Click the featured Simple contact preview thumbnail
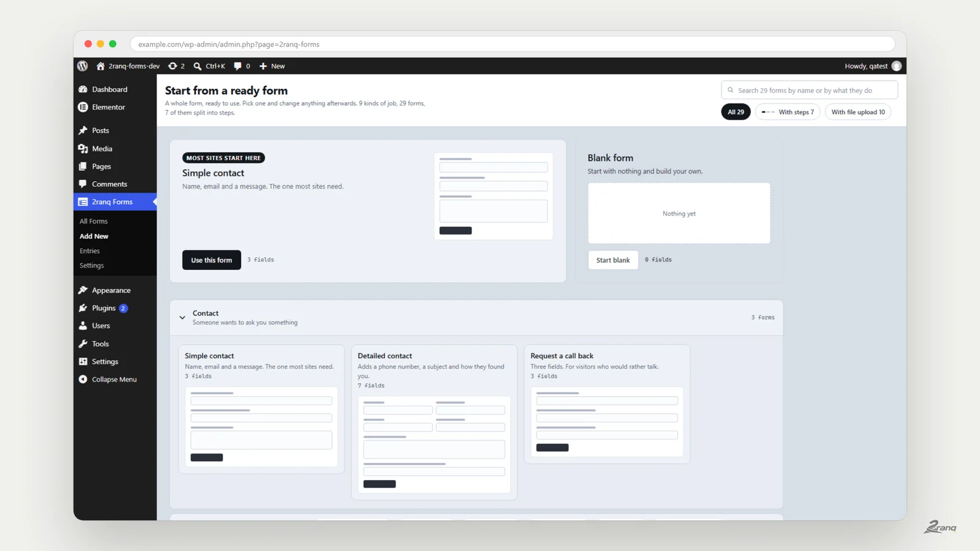The height and width of the screenshot is (551, 980). click(x=494, y=196)
